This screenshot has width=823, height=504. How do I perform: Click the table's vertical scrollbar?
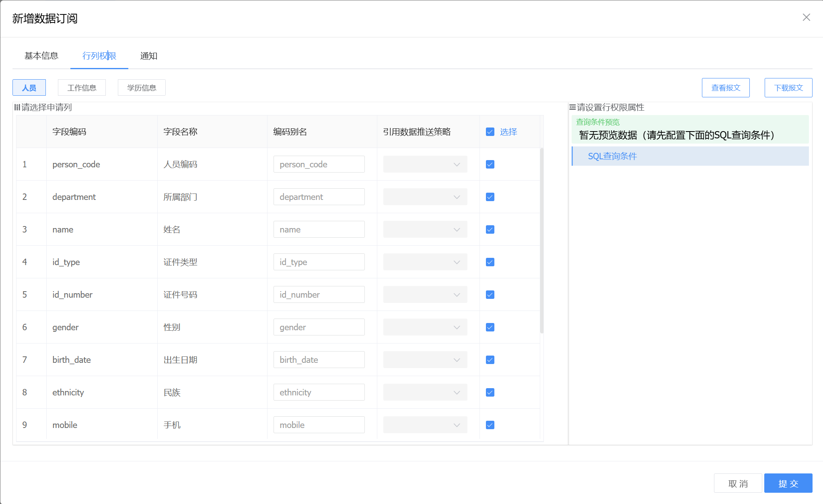(541, 241)
